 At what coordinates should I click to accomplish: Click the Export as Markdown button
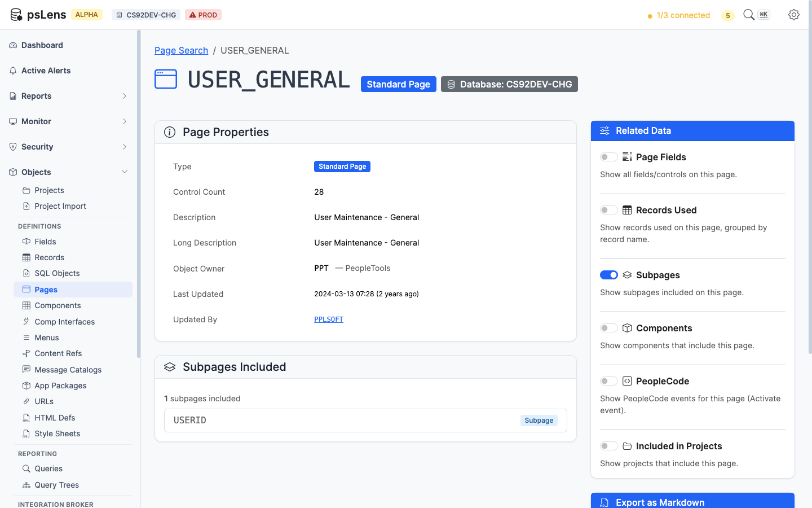pyautogui.click(x=692, y=501)
